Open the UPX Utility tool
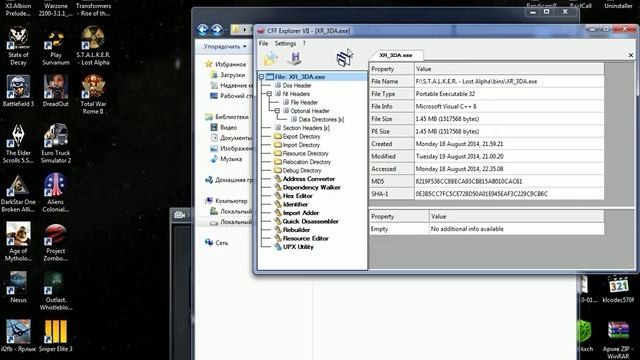This screenshot has height=360, width=640. 298,247
